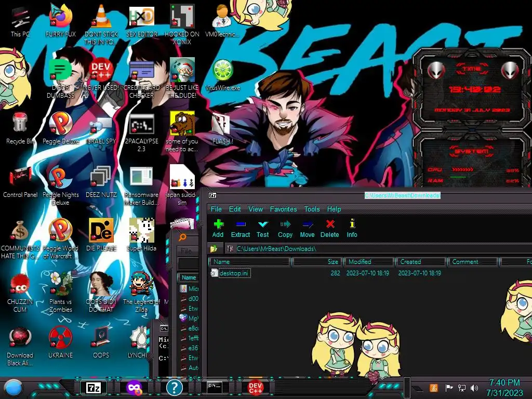The width and height of the screenshot is (532, 399).
Task: Click the Move toolbar icon
Action: pos(308,228)
